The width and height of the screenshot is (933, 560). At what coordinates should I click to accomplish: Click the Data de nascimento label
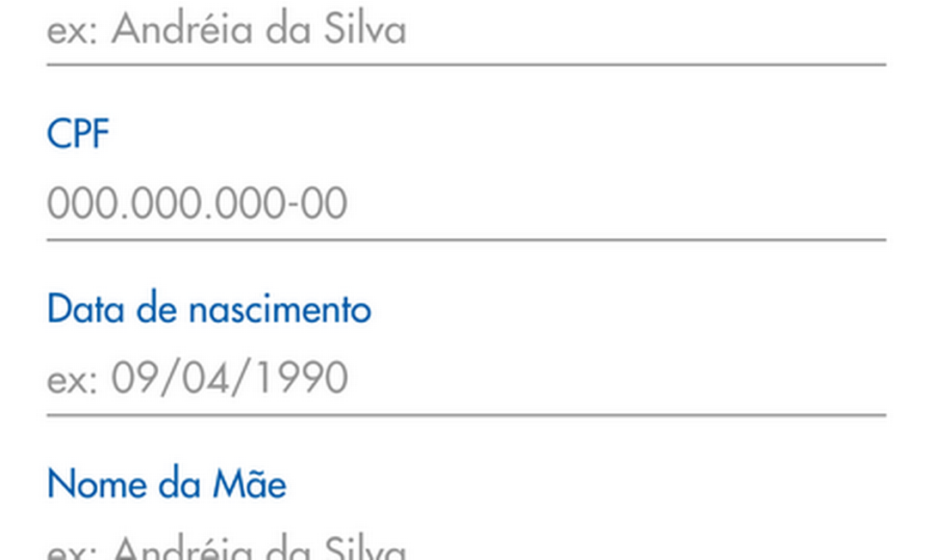(x=209, y=309)
